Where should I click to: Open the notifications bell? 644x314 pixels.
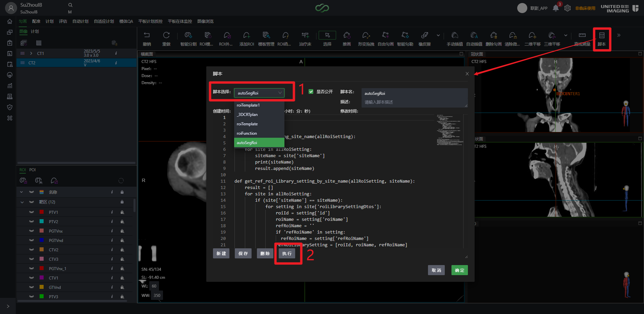point(556,8)
